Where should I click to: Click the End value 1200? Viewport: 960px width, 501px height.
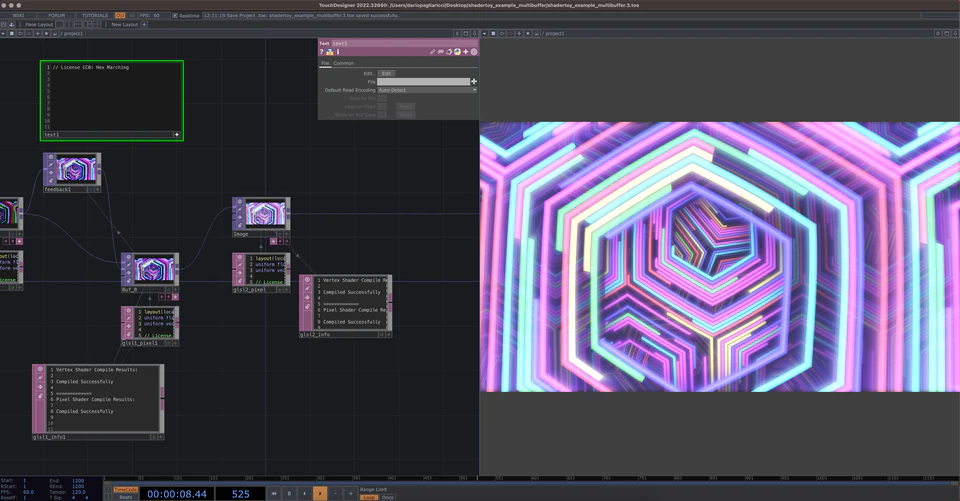(78, 481)
